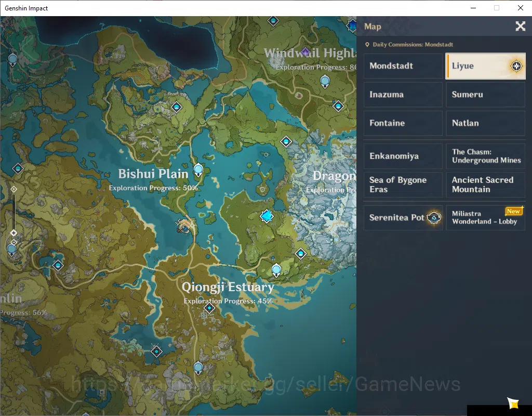Click round blue pin below zoom-out button
Image resolution: width=532 pixels, height=416 pixels.
tap(12, 250)
